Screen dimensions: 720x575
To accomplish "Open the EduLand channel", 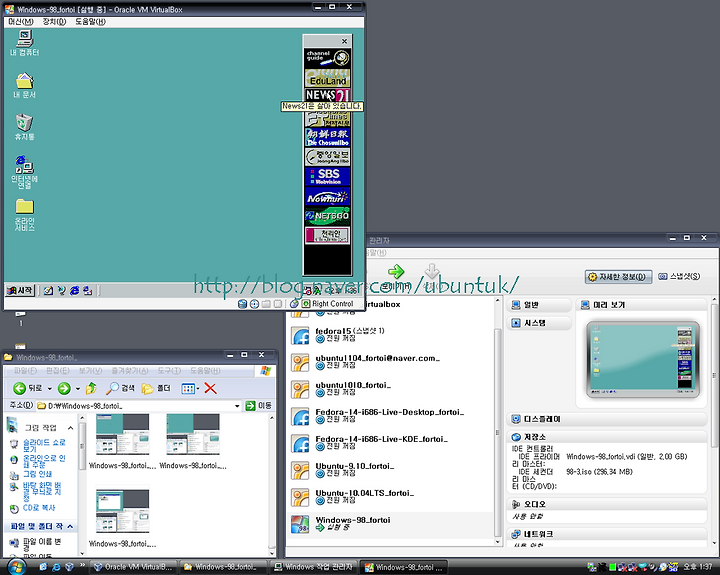I will tap(327, 78).
